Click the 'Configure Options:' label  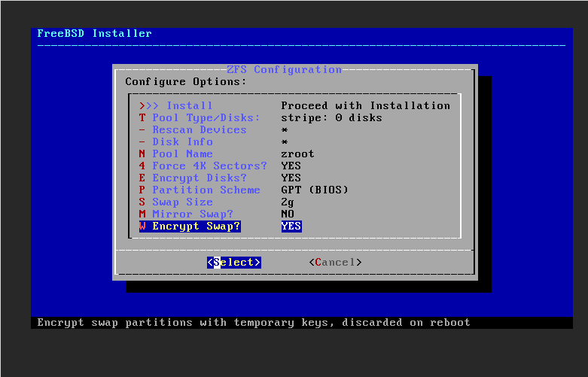[186, 81]
